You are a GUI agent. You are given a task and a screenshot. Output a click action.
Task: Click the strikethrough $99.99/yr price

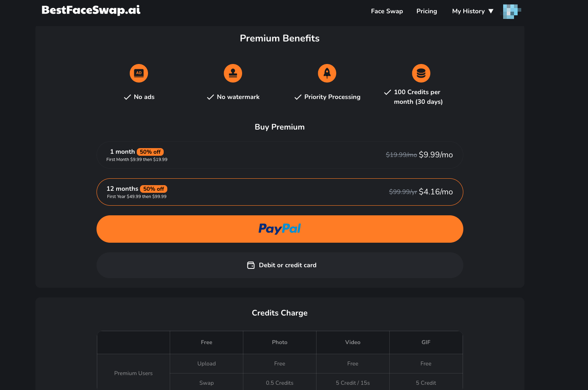point(403,192)
